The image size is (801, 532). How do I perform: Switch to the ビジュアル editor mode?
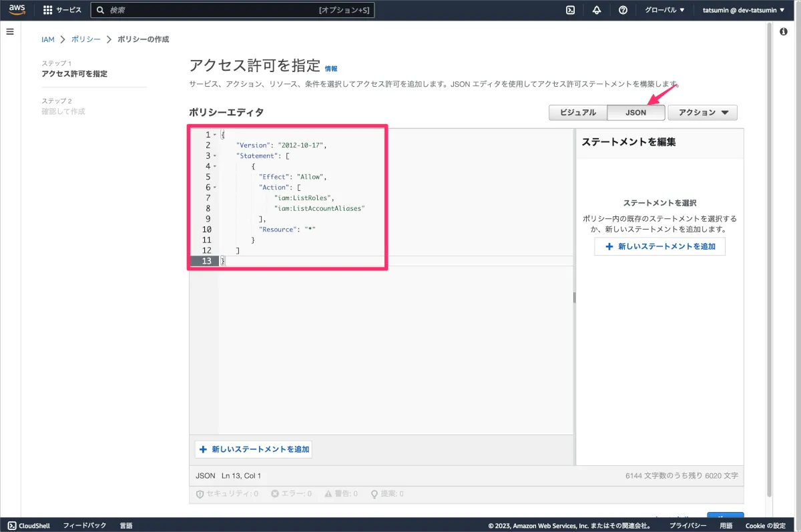pos(577,113)
